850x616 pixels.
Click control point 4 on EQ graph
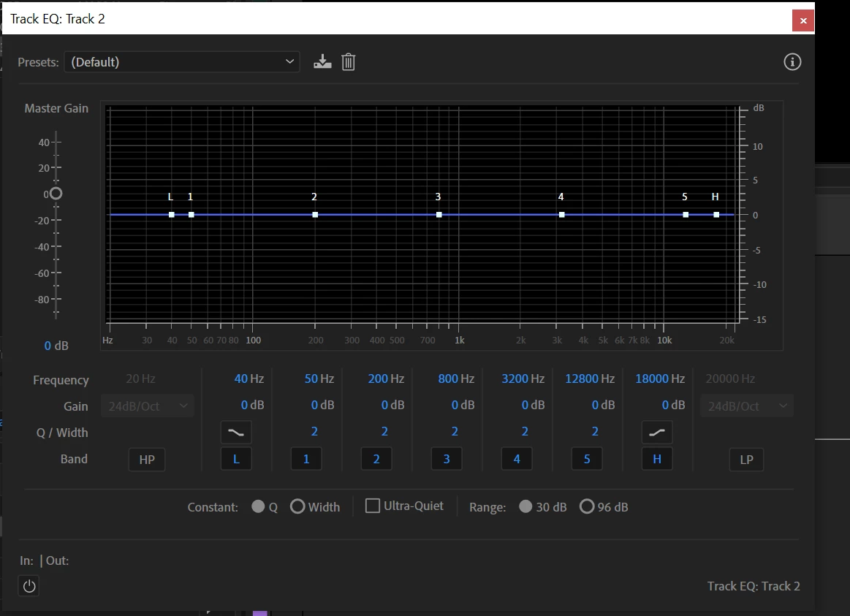pyautogui.click(x=561, y=215)
